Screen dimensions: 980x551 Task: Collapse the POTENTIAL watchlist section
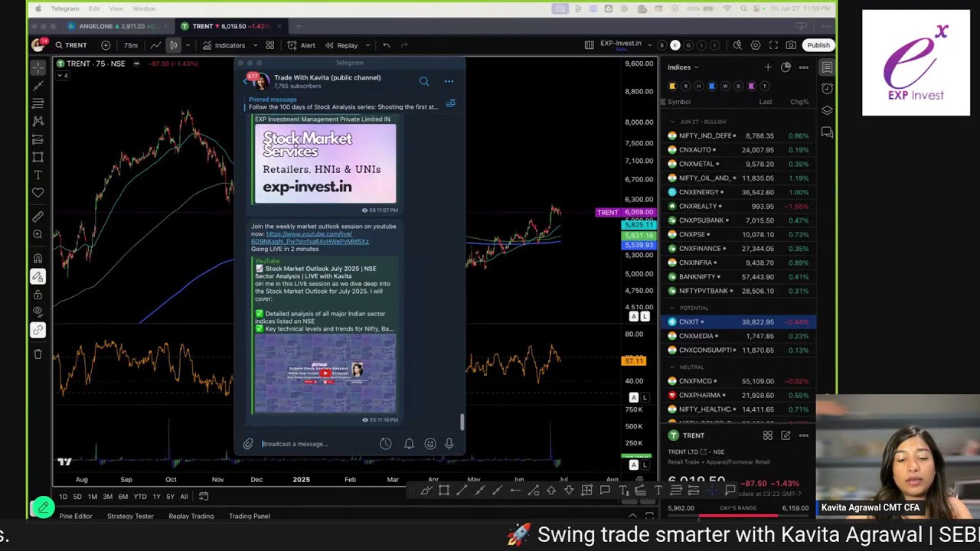click(x=671, y=308)
